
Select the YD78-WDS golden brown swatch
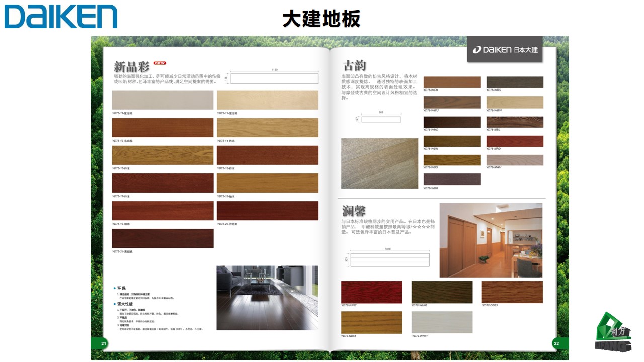click(452, 160)
